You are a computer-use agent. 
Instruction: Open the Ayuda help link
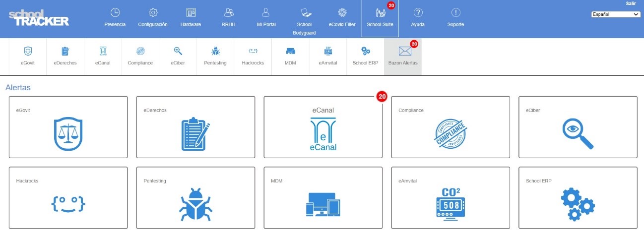[418, 18]
